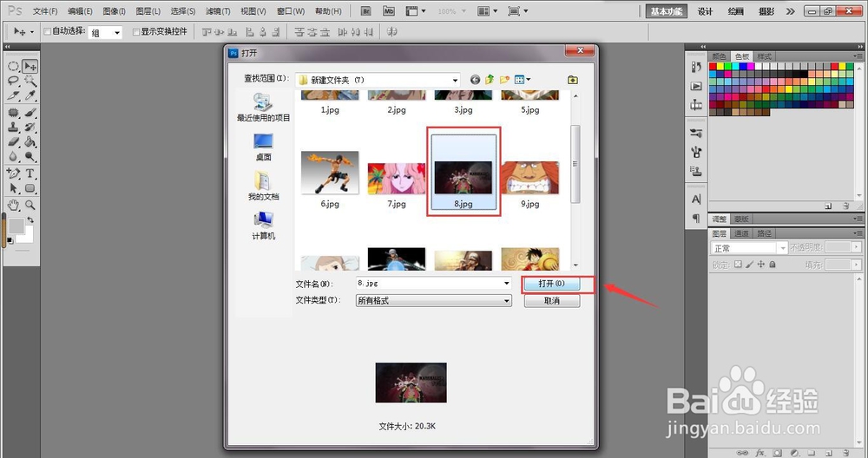This screenshot has width=868, height=458.
Task: Click the 打开(O) button
Action: (552, 284)
